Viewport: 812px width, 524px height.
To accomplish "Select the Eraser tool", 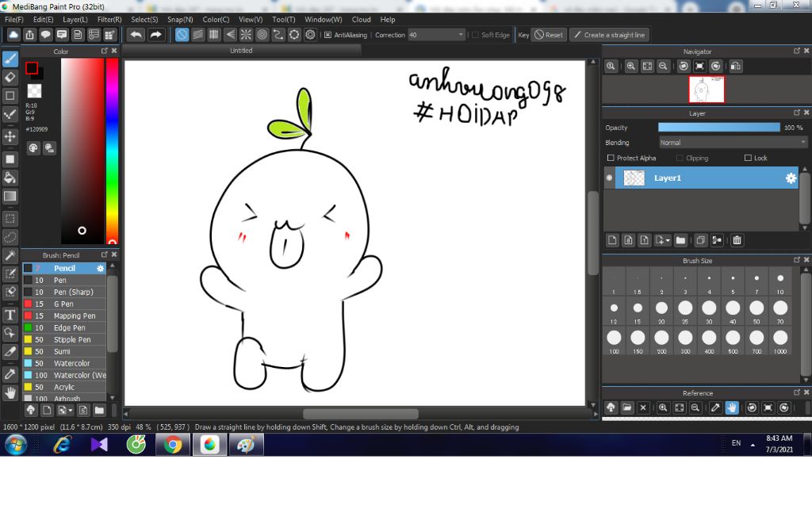I will 10,77.
